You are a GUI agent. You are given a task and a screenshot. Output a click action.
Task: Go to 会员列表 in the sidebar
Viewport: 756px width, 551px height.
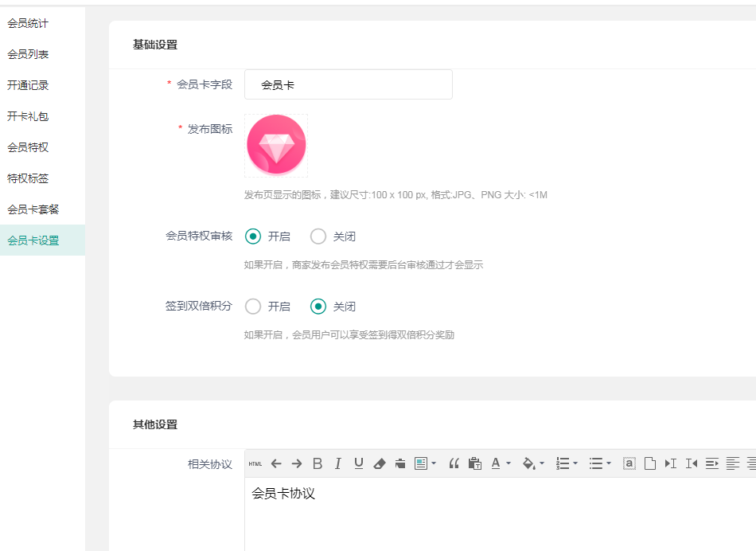pos(28,54)
